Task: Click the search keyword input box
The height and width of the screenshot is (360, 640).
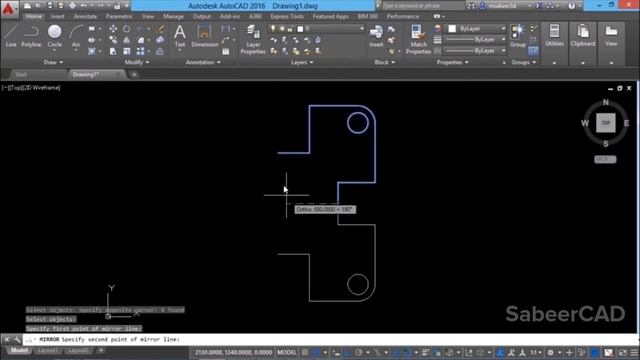Action: [x=422, y=6]
